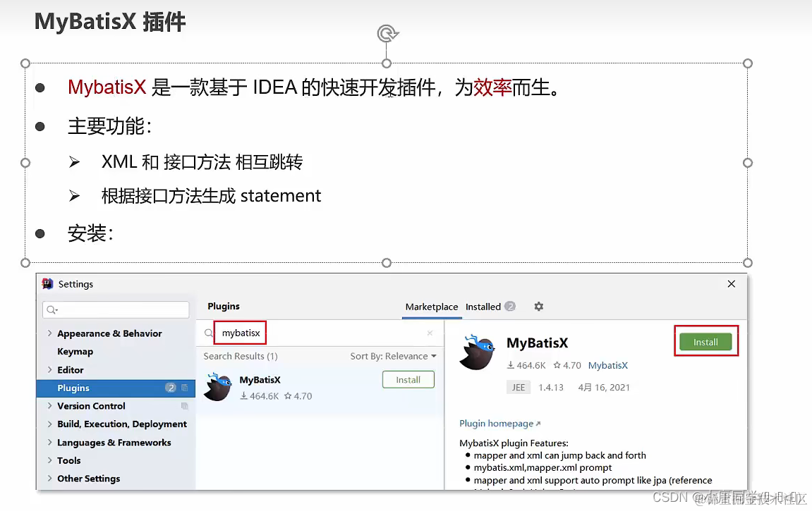Switch to the Installed tab

tap(483, 307)
